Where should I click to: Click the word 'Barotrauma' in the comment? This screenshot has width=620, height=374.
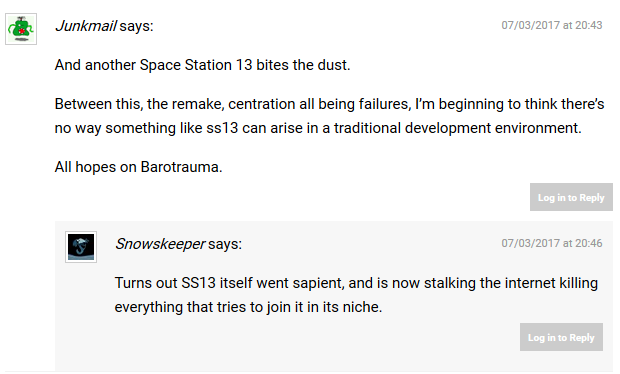[180, 167]
